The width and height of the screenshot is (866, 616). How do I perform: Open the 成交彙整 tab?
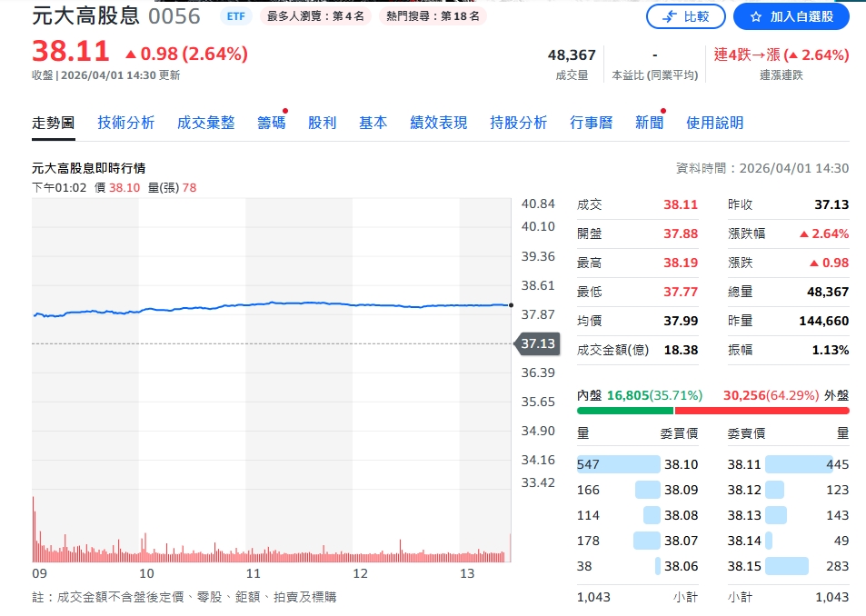pos(205,122)
